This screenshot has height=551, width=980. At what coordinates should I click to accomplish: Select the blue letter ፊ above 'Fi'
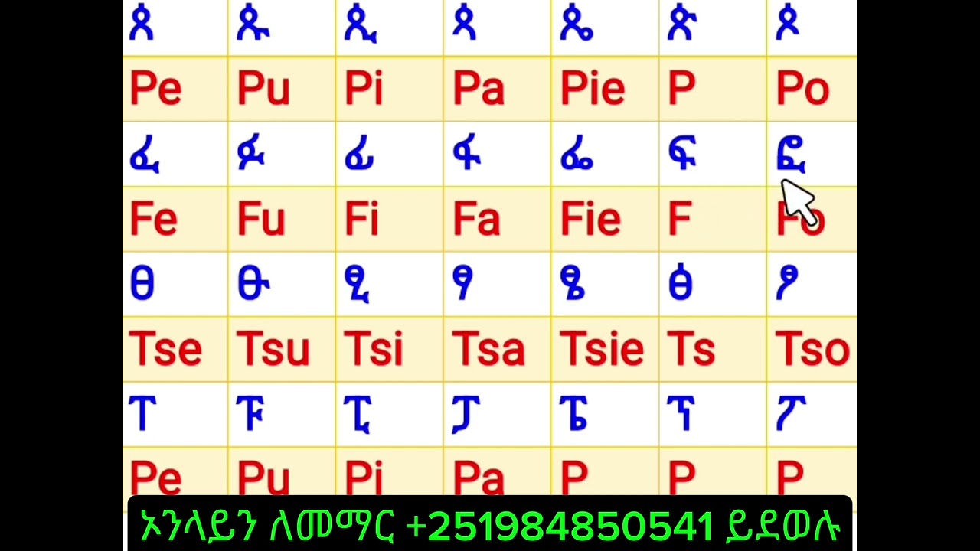click(359, 154)
